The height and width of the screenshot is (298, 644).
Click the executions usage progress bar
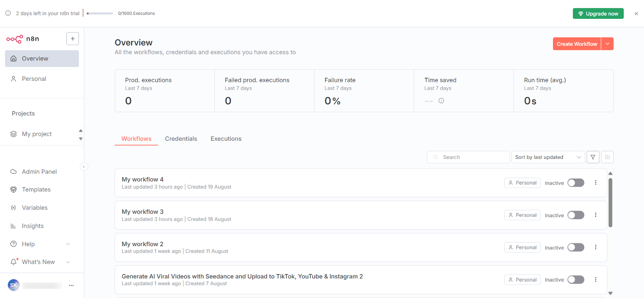click(x=100, y=14)
